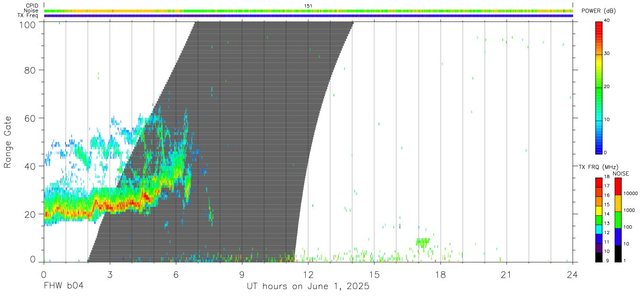Viewport: 644px width, 297px height.
Task: Click the UT hour 21 tick label
Action: pyautogui.click(x=506, y=274)
